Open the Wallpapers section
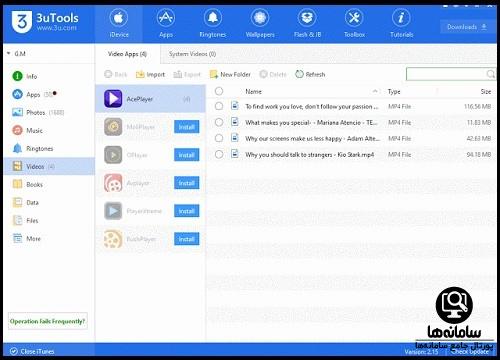This screenshot has width=500, height=360. [260, 24]
